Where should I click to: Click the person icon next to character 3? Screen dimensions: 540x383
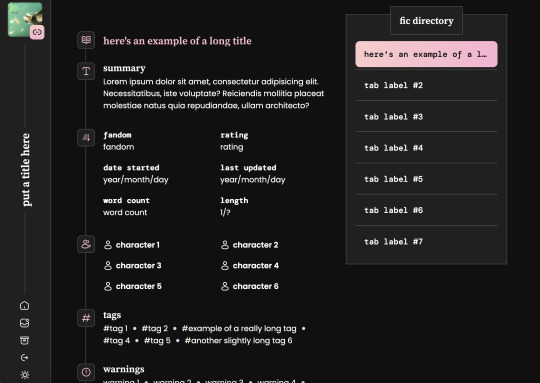tap(108, 266)
